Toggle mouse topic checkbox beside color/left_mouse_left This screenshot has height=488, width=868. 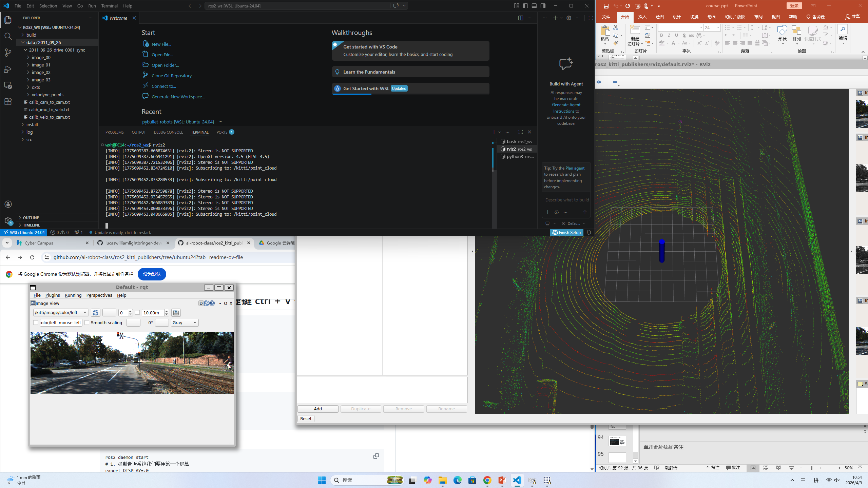coord(36,323)
